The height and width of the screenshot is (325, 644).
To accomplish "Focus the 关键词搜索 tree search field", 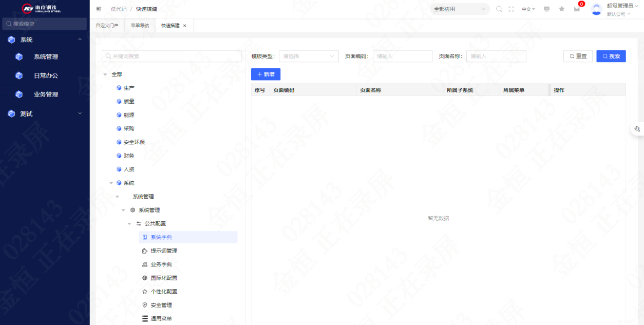I will click(x=172, y=56).
